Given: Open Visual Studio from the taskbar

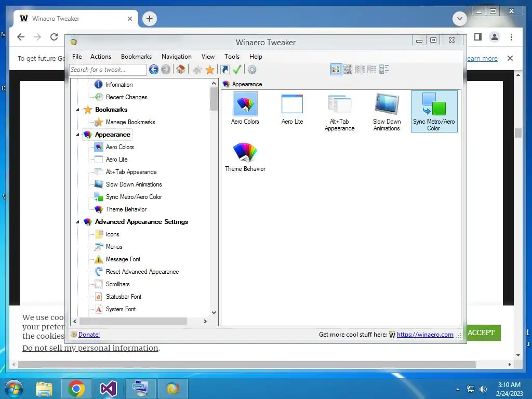Looking at the screenshot, I should coord(109,389).
